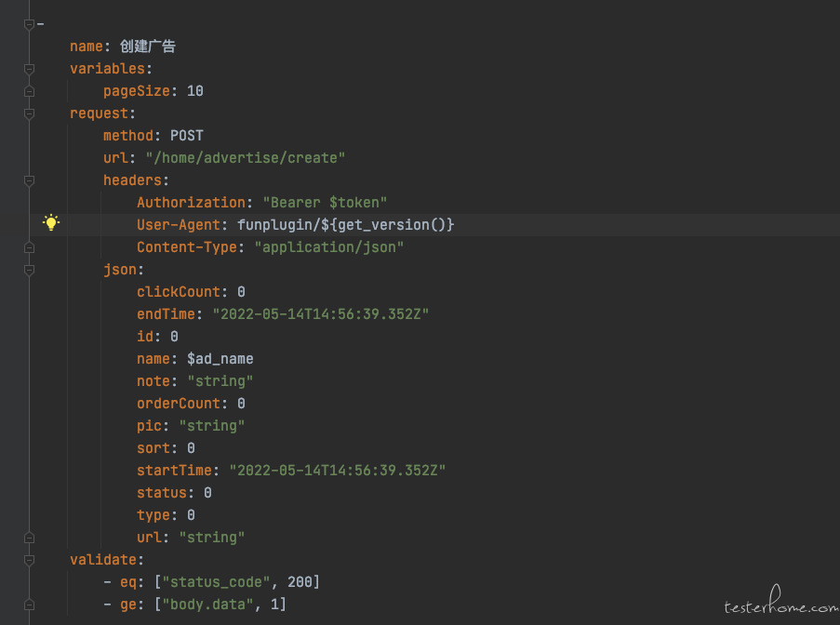Click the pic key
The height and width of the screenshot is (625, 840).
coord(150,426)
